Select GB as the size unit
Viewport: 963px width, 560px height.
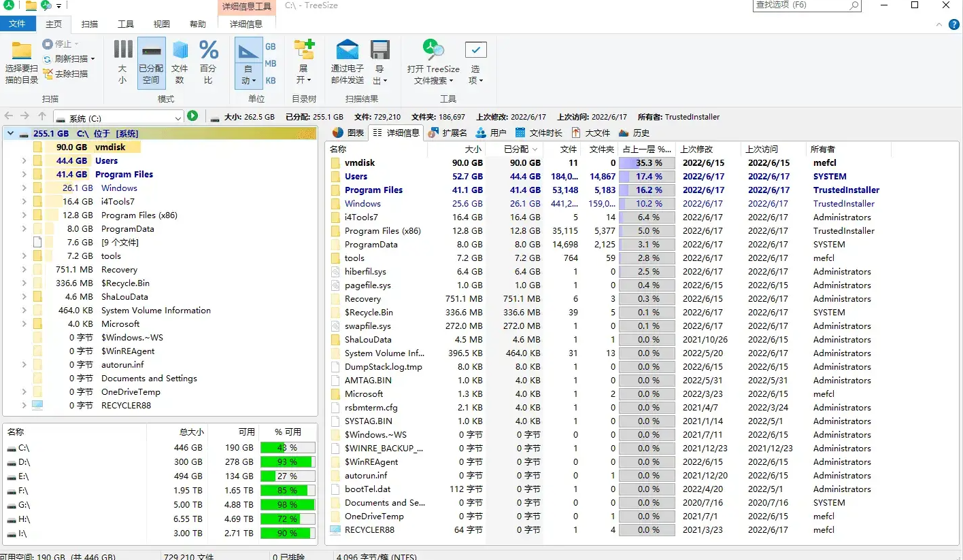271,47
